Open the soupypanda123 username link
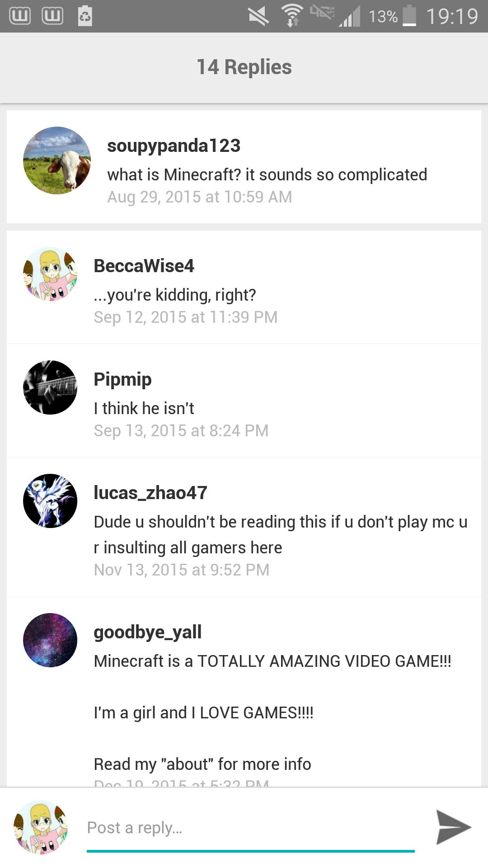The width and height of the screenshot is (488, 868). pyautogui.click(x=174, y=146)
